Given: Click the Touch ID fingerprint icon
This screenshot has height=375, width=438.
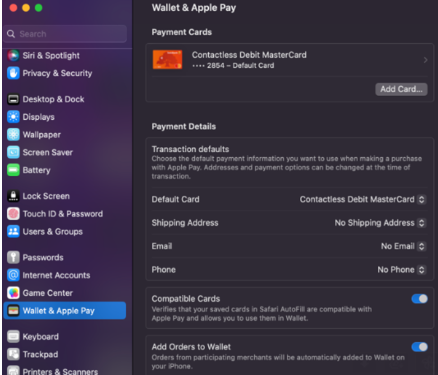Looking at the screenshot, I should click(x=13, y=214).
